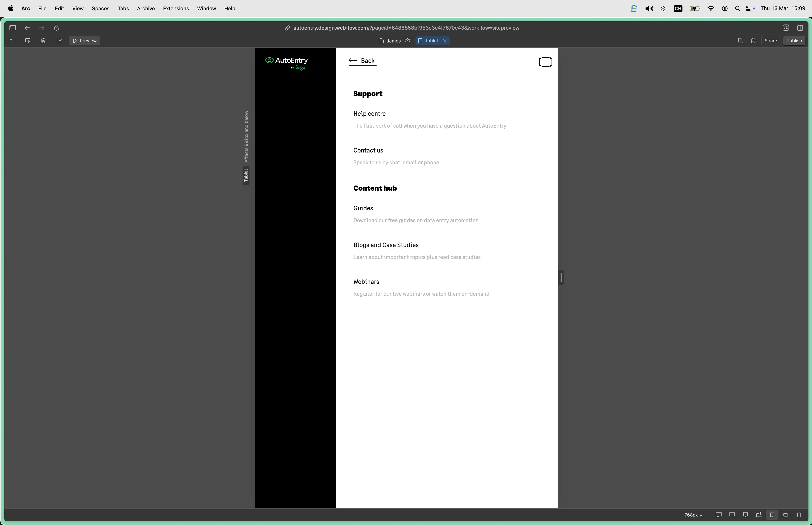Open the Window menu
This screenshot has height=525, width=812.
click(207, 8)
